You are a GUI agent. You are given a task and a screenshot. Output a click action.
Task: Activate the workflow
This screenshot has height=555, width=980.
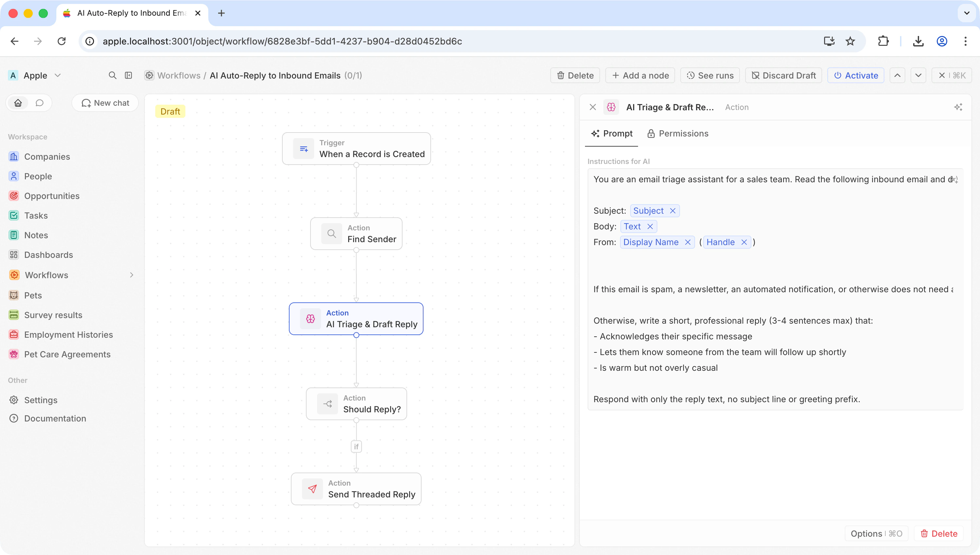(856, 76)
